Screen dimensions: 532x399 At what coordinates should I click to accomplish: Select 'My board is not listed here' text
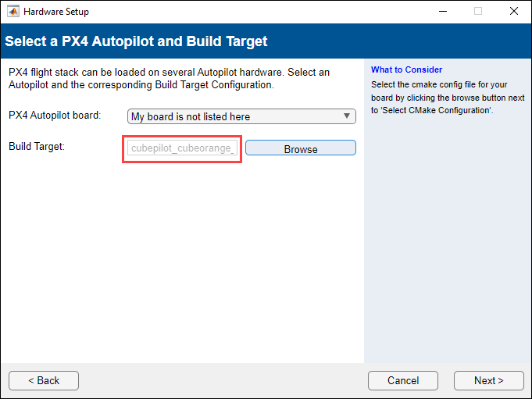(x=191, y=116)
